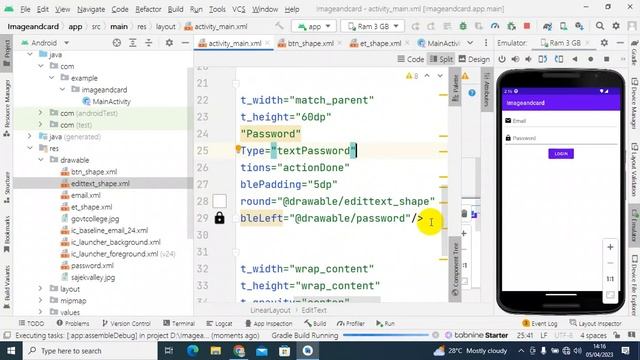640x360 pixels.
Task: Click emulator rotate left button
Action: click(x=542, y=59)
